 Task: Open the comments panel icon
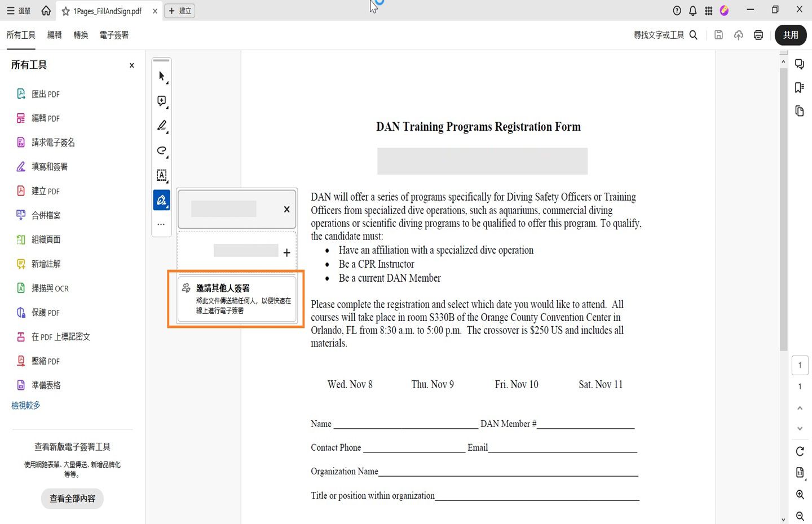[800, 64]
